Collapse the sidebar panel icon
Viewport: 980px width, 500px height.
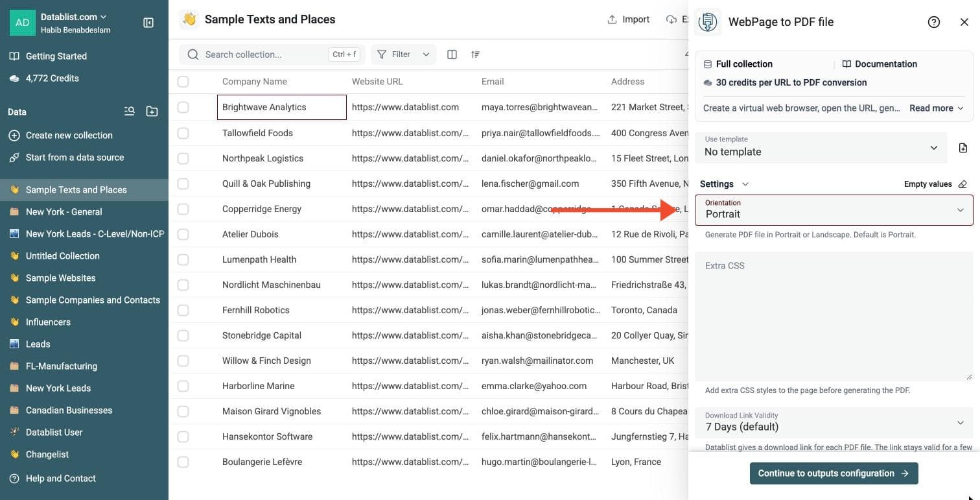pyautogui.click(x=148, y=23)
